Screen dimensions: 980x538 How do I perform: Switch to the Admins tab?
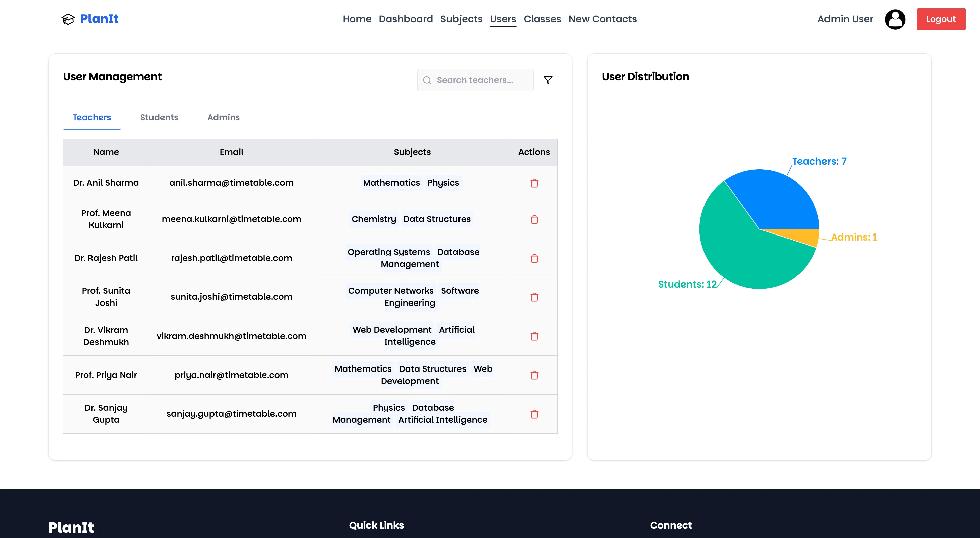223,117
